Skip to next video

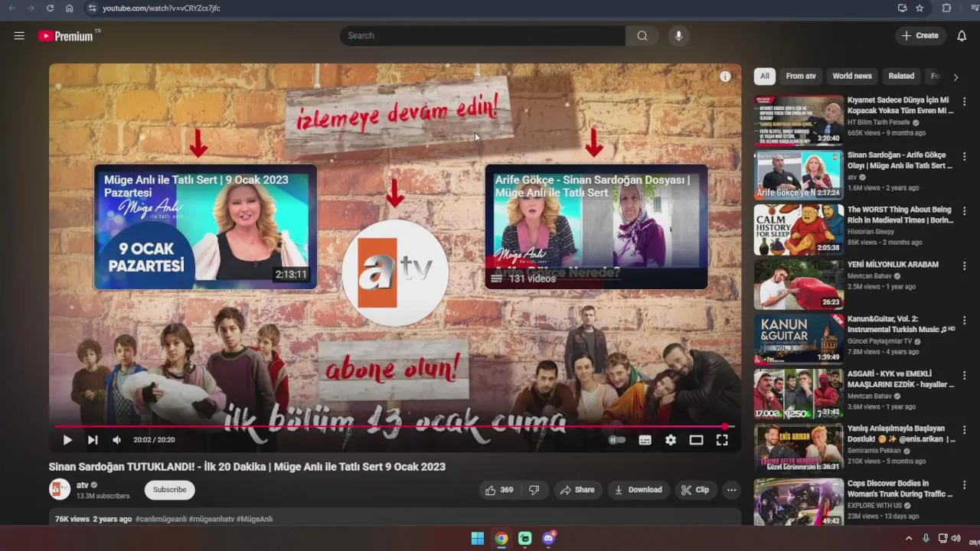(x=93, y=440)
